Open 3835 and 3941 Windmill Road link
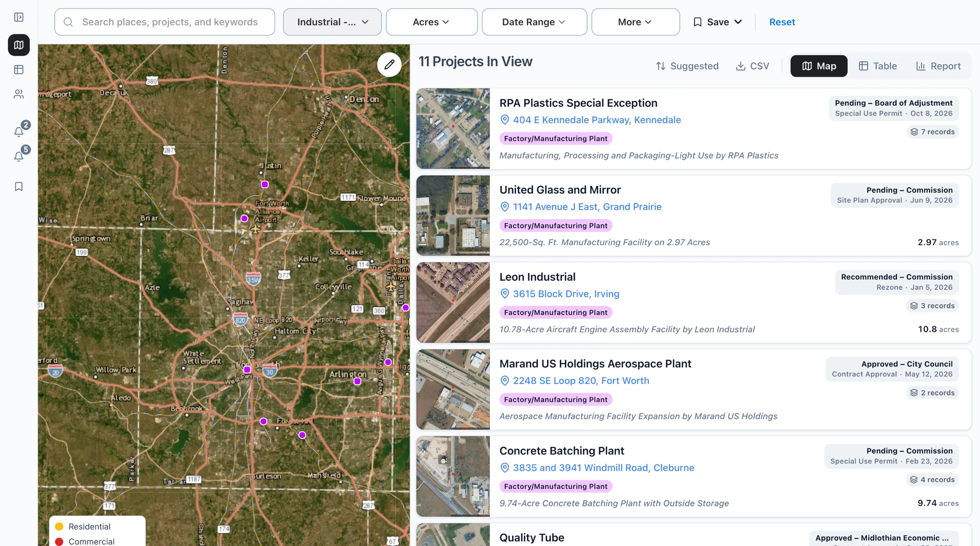The width and height of the screenshot is (980, 546). [x=604, y=468]
